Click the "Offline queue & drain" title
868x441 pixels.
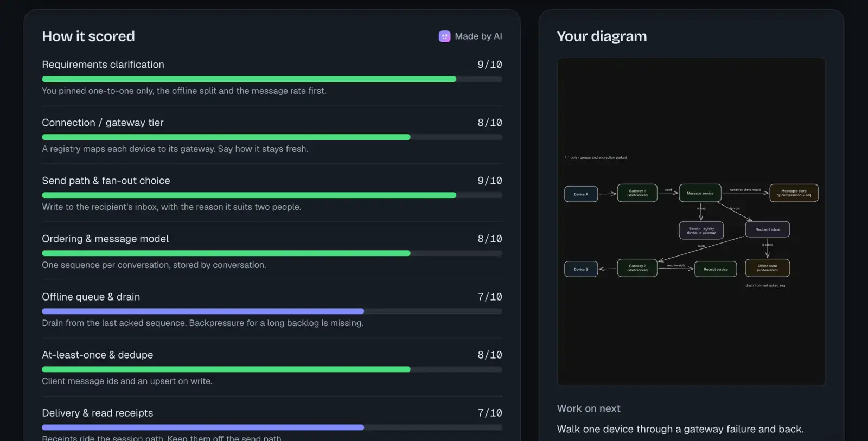pyautogui.click(x=91, y=297)
